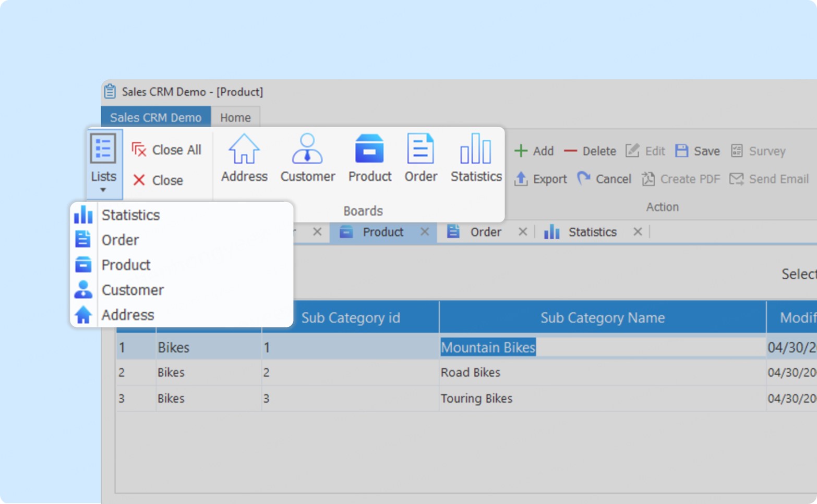This screenshot has height=504, width=817.
Task: Open the Lists dropdown button
Action: (x=104, y=164)
